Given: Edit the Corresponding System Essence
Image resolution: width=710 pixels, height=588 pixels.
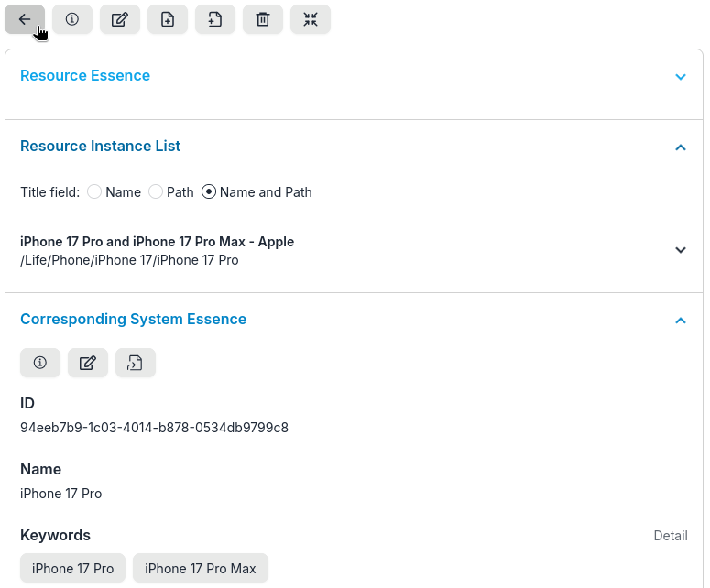Looking at the screenshot, I should point(88,363).
